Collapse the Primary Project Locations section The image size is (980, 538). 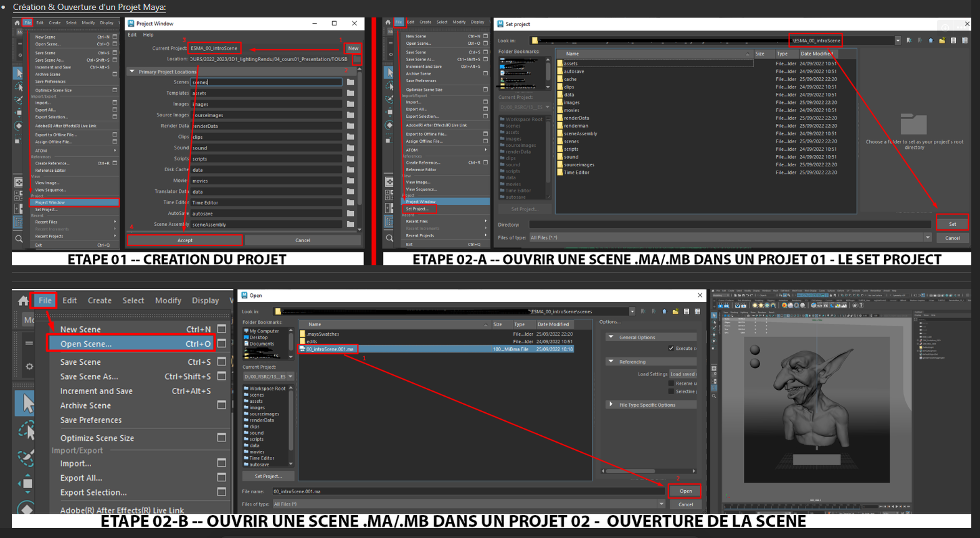pos(132,72)
